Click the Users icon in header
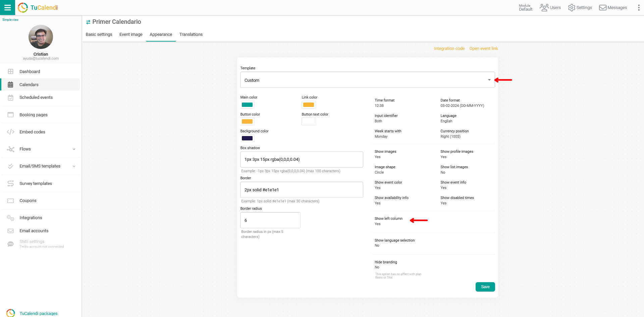 tap(544, 7)
